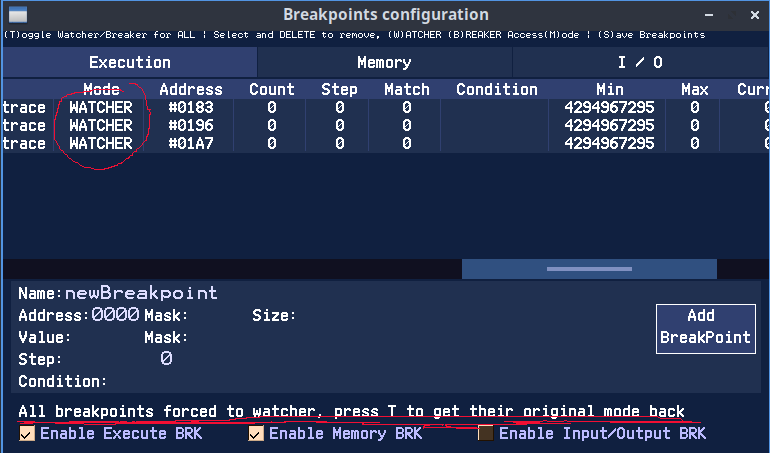Click the horizontal scrollbar of breakpoint table

pos(589,269)
